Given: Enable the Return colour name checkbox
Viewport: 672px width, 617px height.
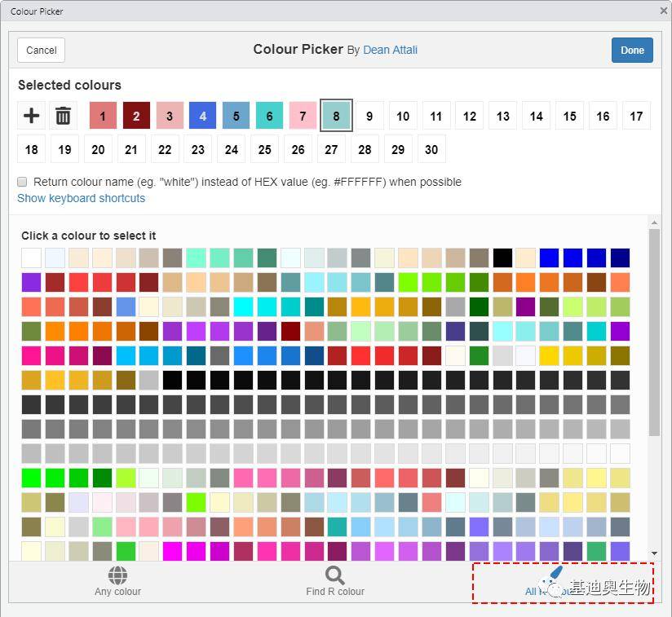Looking at the screenshot, I should (x=22, y=182).
